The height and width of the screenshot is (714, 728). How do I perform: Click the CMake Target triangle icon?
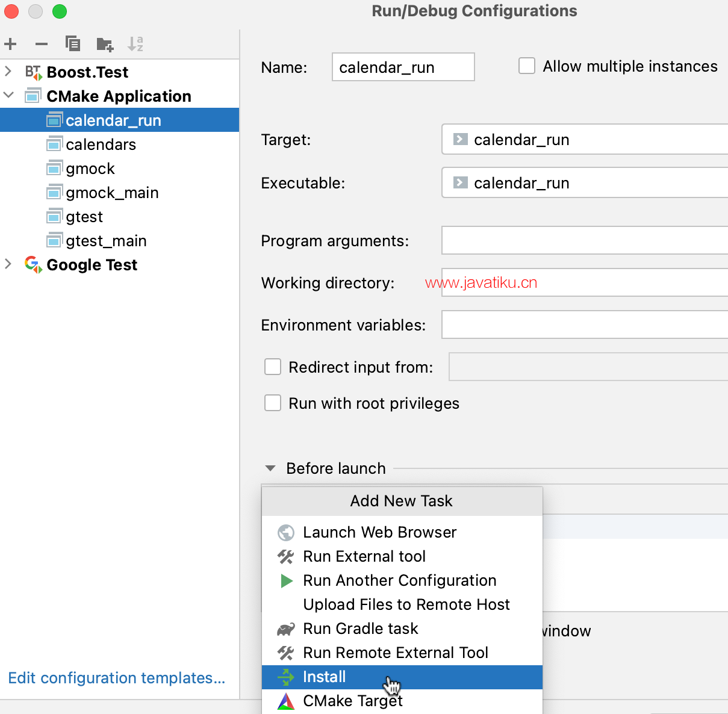point(286,701)
